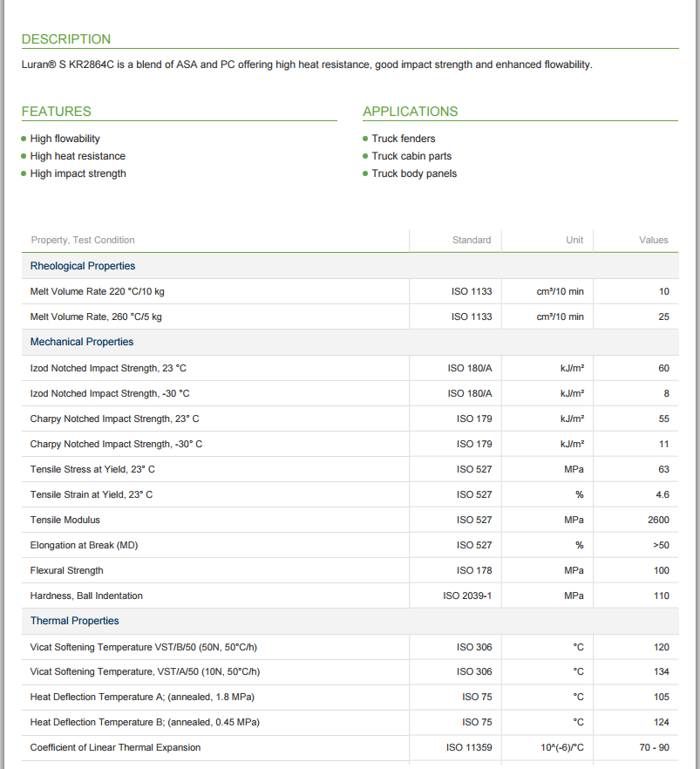Viewport: 700px width, 769px height.
Task: Click the DESCRIPTION section heading
Action: tap(66, 39)
